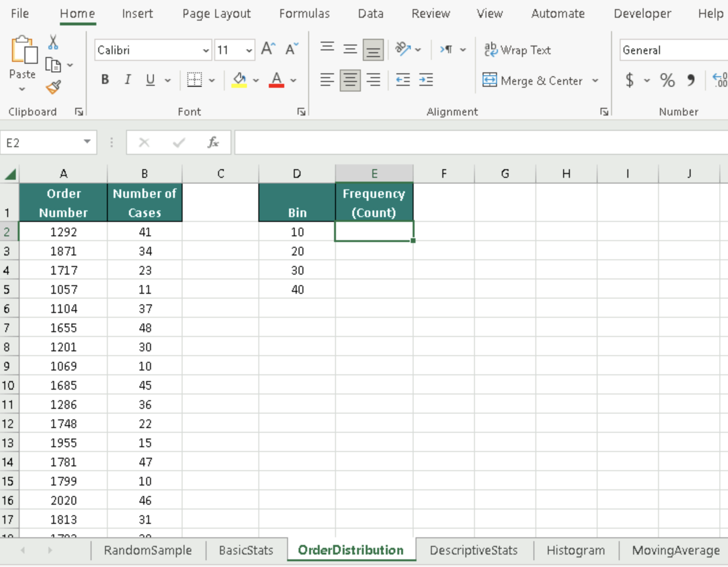The image size is (728, 567).
Task: Apply Percent Style number format
Action: (x=667, y=81)
